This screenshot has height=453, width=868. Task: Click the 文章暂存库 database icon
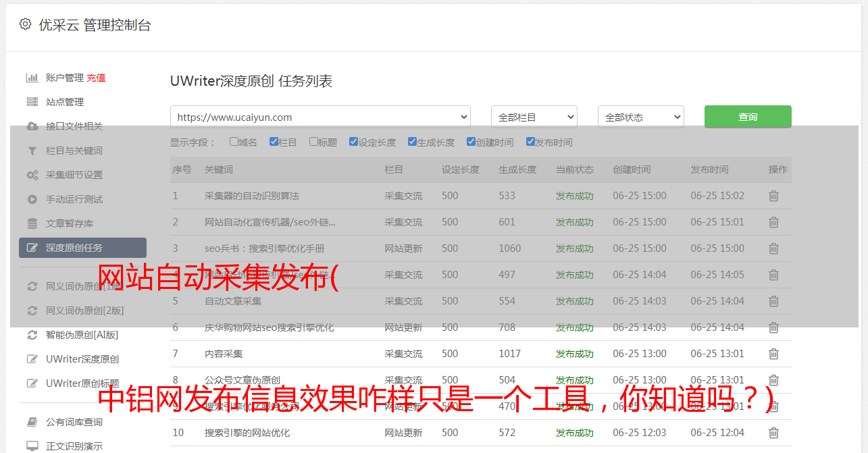coord(32,223)
